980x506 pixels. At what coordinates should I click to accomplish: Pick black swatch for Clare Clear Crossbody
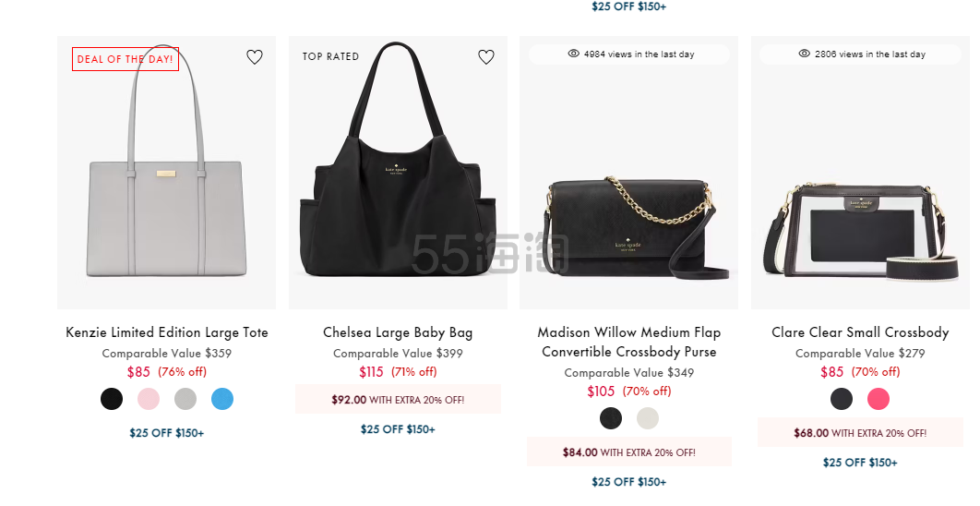(842, 398)
